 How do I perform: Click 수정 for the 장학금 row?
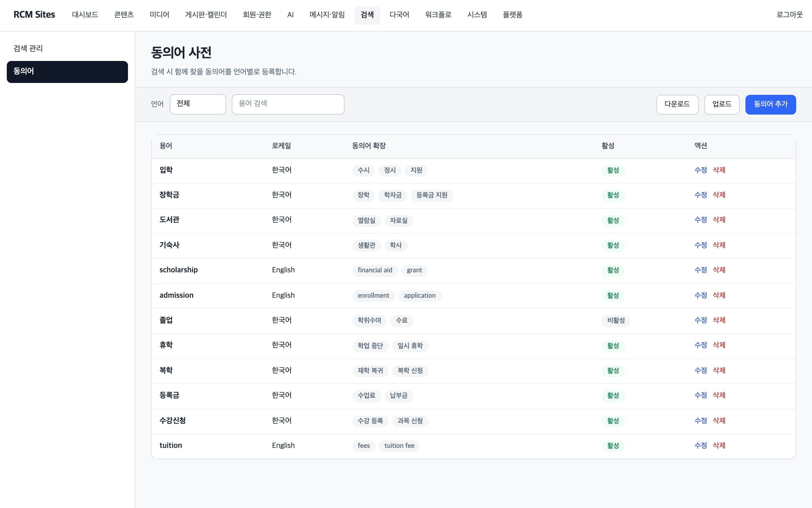pyautogui.click(x=700, y=195)
